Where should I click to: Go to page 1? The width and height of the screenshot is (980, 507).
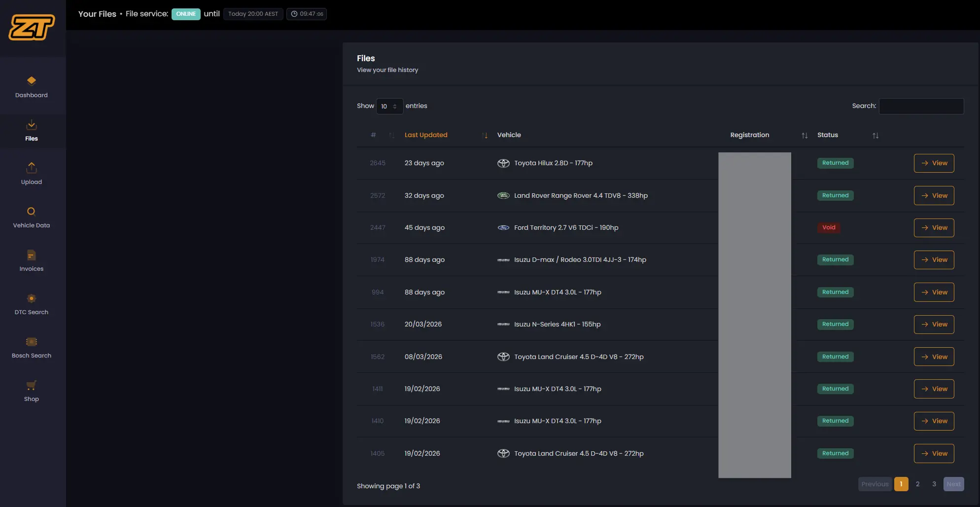click(x=901, y=484)
